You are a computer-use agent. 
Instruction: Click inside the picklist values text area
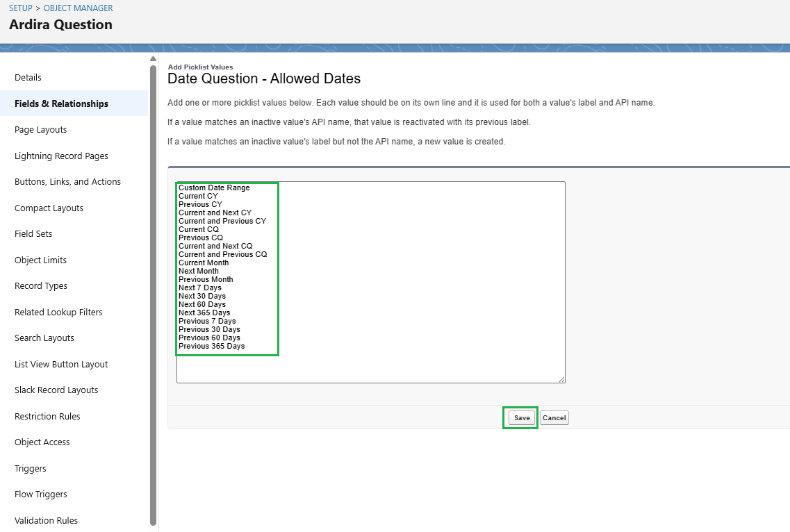[x=371, y=281]
